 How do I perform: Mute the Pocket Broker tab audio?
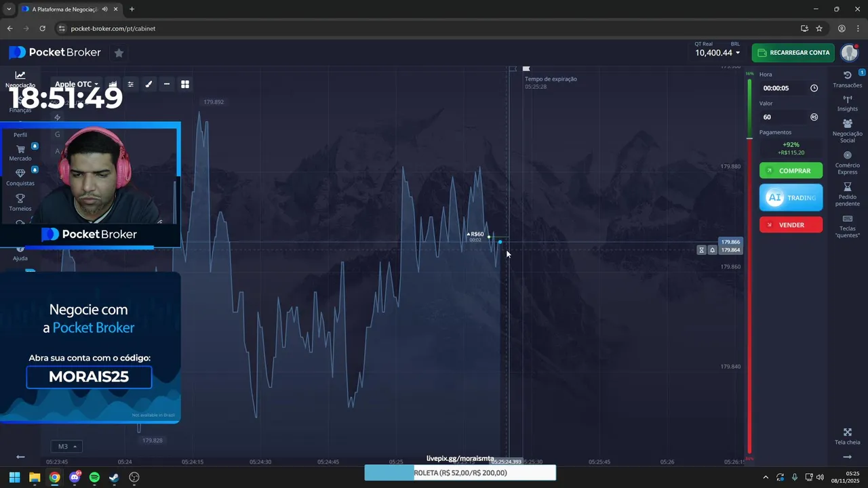pos(106,9)
